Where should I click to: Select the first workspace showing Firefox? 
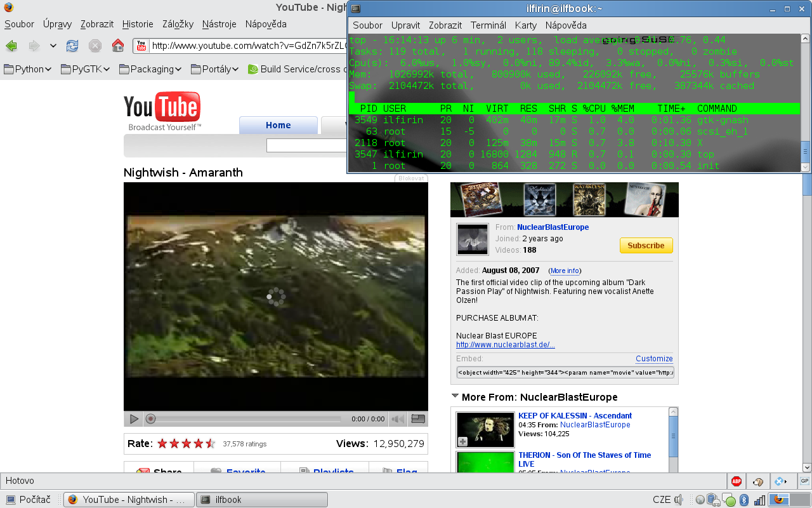click(779, 500)
